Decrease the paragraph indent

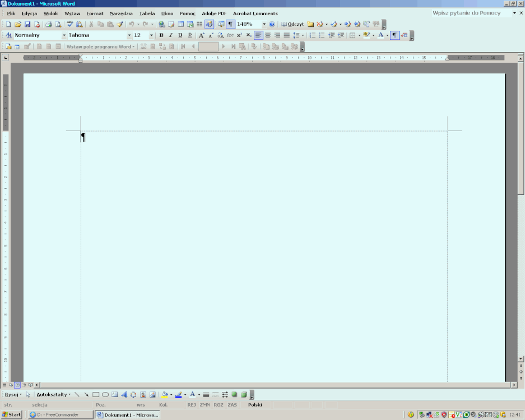point(332,35)
